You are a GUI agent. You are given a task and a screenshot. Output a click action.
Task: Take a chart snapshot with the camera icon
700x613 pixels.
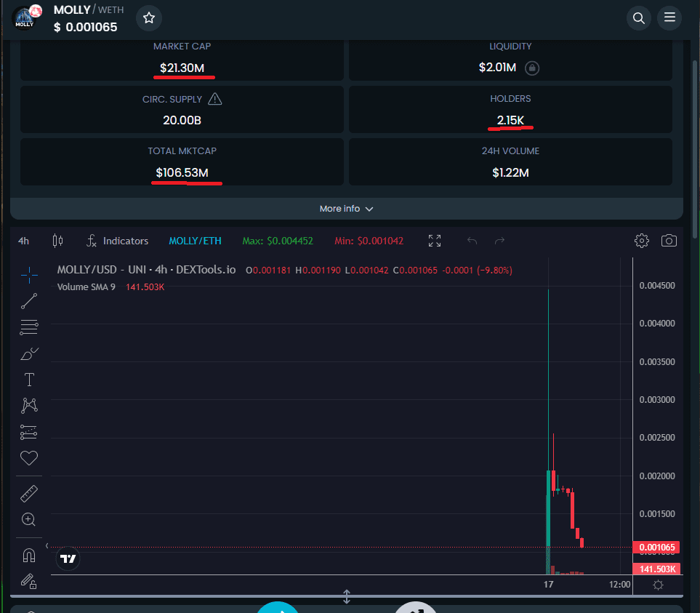point(669,240)
